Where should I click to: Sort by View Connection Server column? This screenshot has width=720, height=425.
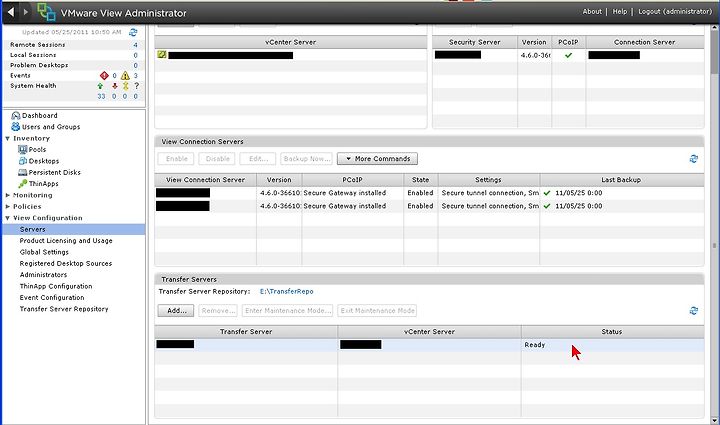[x=205, y=180]
